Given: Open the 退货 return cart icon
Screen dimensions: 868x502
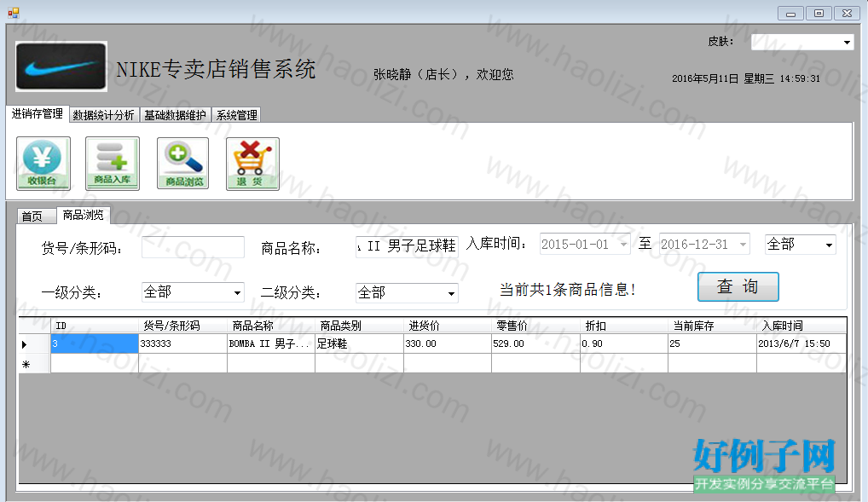Looking at the screenshot, I should coord(252,164).
